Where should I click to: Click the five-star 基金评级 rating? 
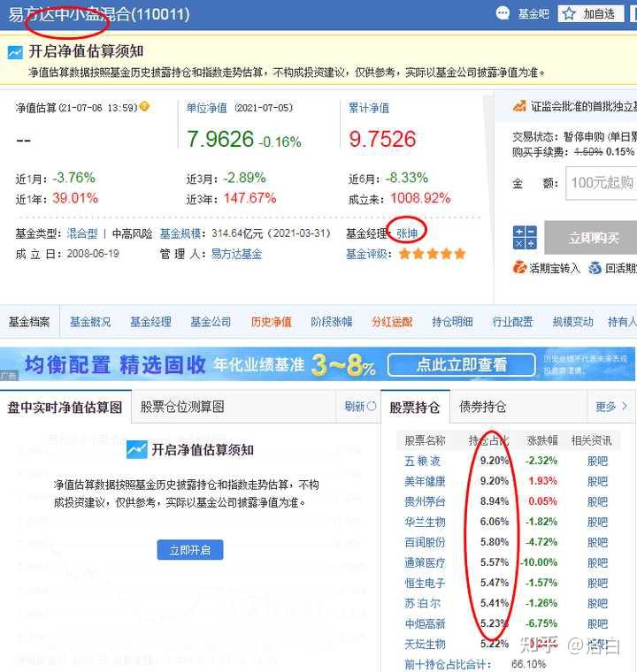point(432,254)
